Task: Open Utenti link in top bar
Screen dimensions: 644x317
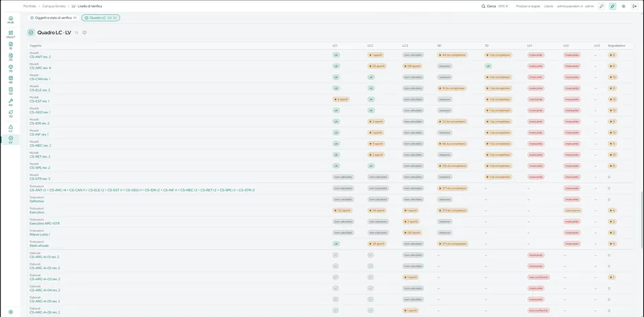Action: point(549,6)
